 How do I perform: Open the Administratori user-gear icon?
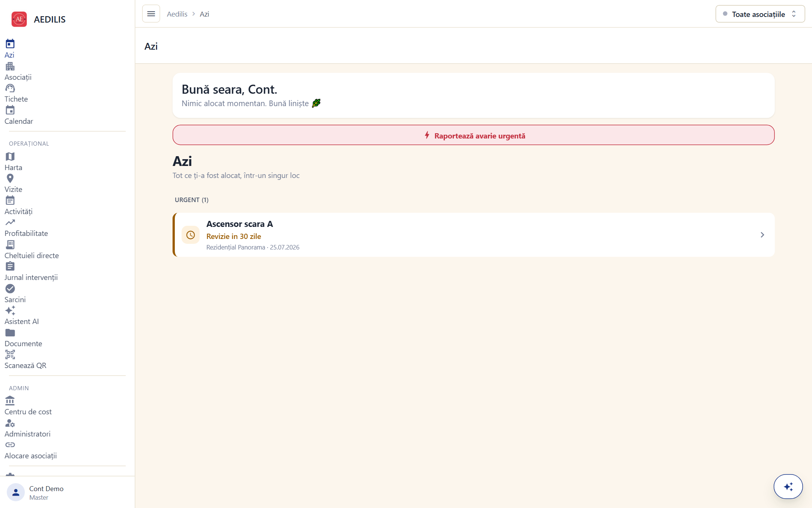click(x=10, y=423)
